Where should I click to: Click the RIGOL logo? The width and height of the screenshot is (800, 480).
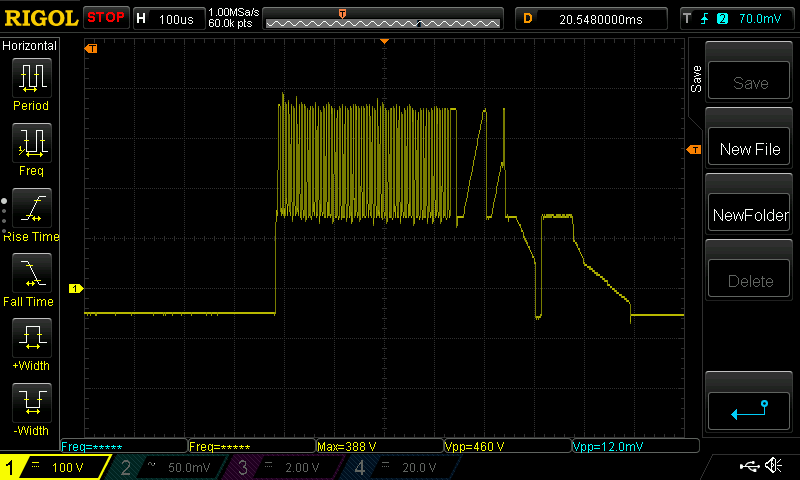click(x=41, y=18)
